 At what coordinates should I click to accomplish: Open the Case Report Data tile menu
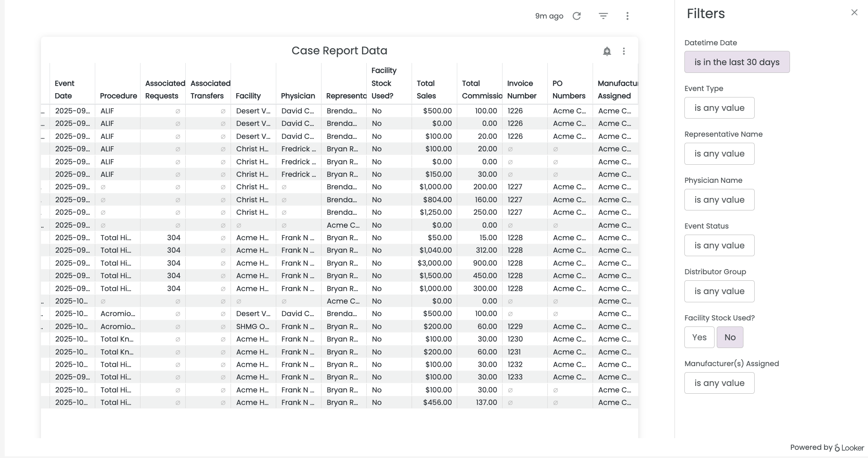tap(624, 51)
